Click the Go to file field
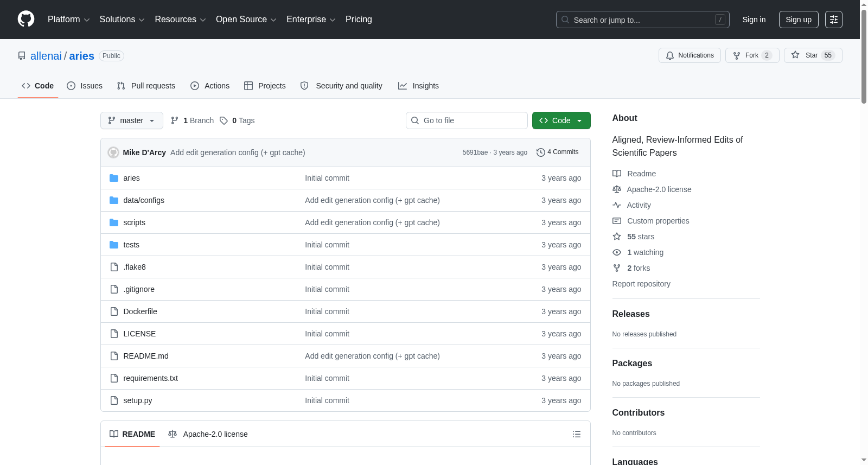Image resolution: width=868 pixels, height=465 pixels. point(467,120)
